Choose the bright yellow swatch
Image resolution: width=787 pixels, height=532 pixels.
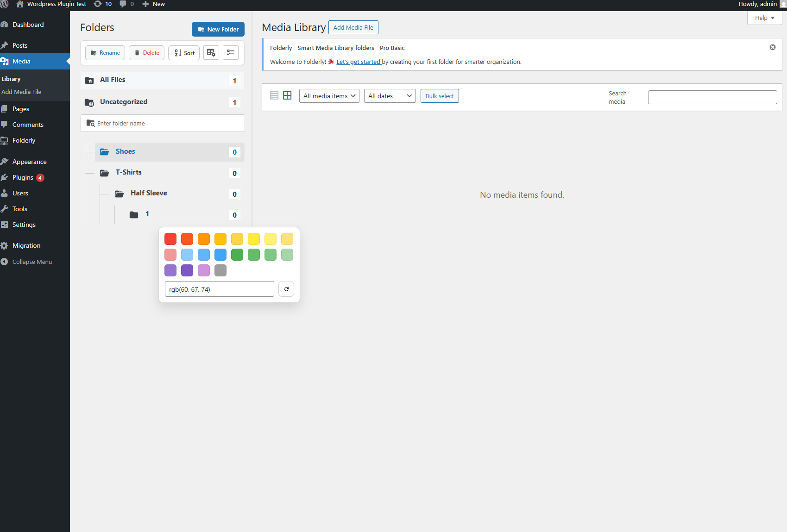(x=254, y=239)
